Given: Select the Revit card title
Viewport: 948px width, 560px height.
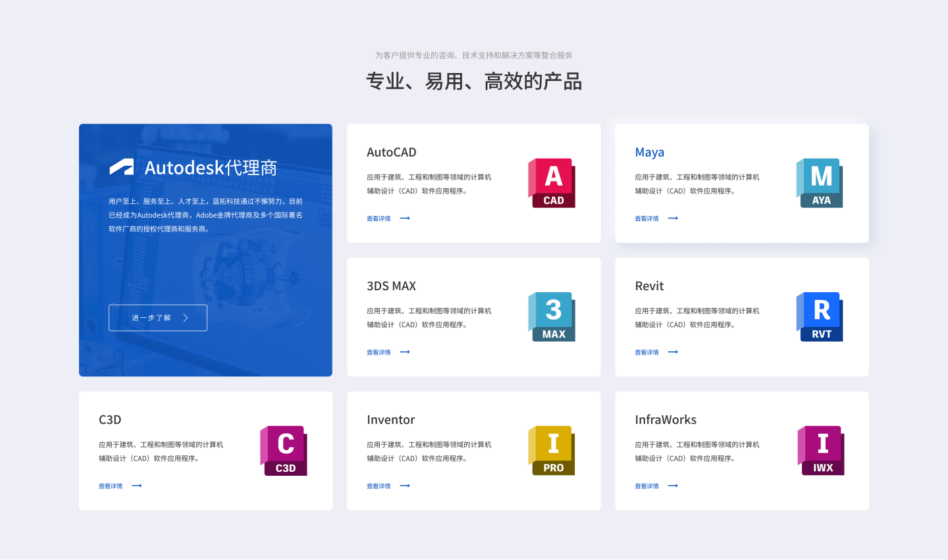Looking at the screenshot, I should [x=649, y=286].
